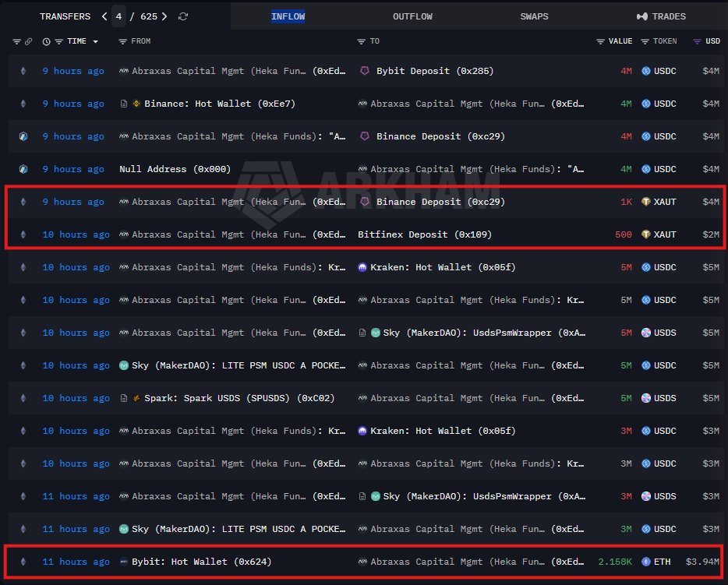The height and width of the screenshot is (585, 728).
Task: Open '10 hours ago' timestamp in Bitfinex Deposit row
Action: 76,234
